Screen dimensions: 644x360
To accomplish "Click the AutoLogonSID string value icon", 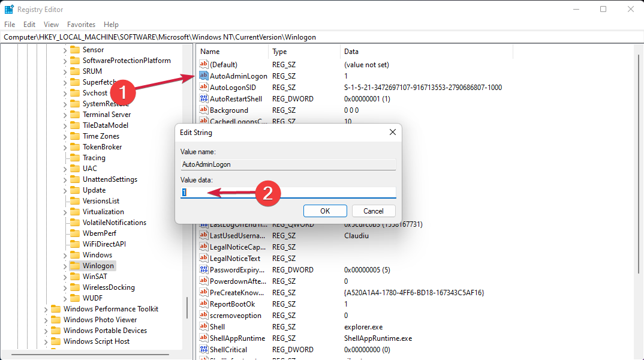I will 204,87.
